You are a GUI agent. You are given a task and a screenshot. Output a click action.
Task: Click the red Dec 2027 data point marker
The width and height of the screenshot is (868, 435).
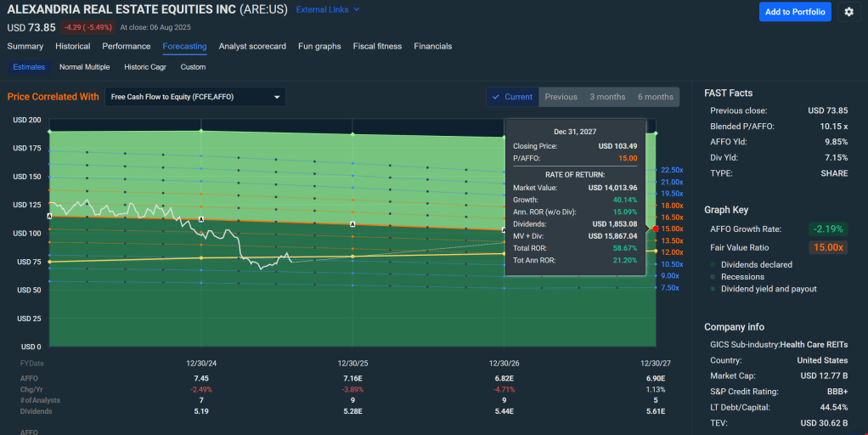tap(655, 229)
